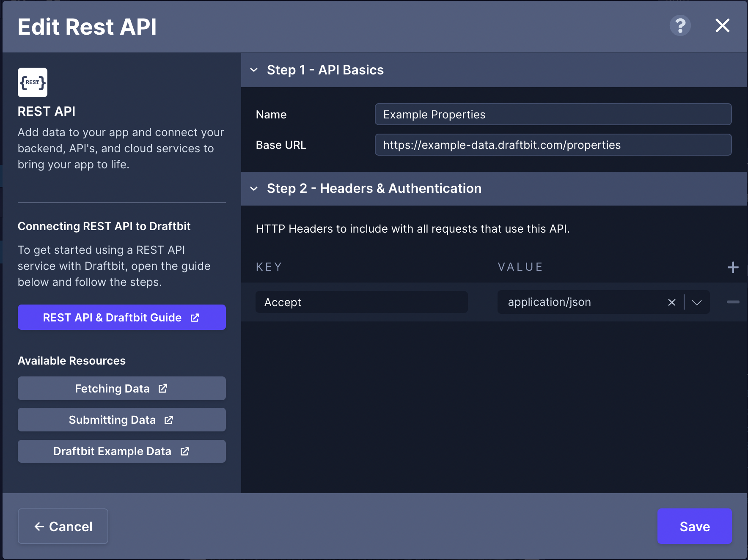
Task: Click the Base URL label
Action: [281, 145]
